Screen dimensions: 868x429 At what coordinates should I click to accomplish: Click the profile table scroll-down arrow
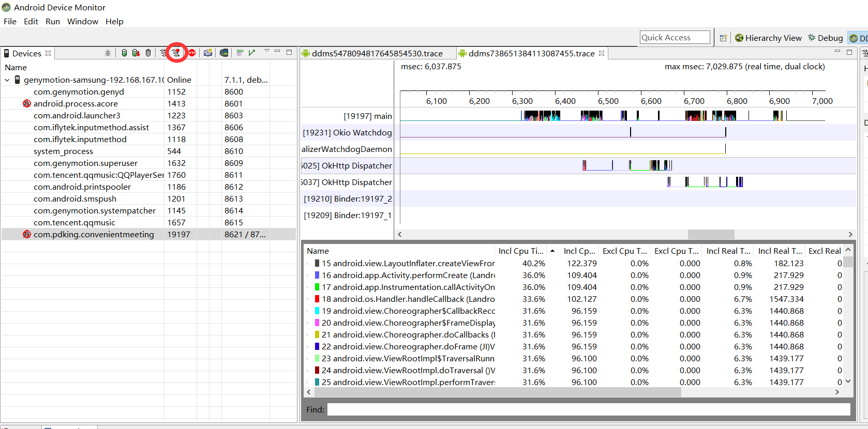(848, 381)
